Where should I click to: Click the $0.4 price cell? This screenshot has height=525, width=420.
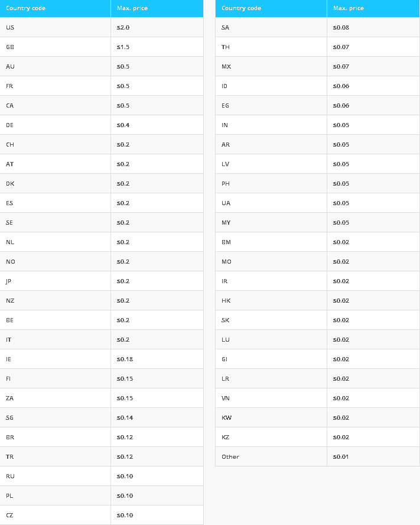(157, 125)
